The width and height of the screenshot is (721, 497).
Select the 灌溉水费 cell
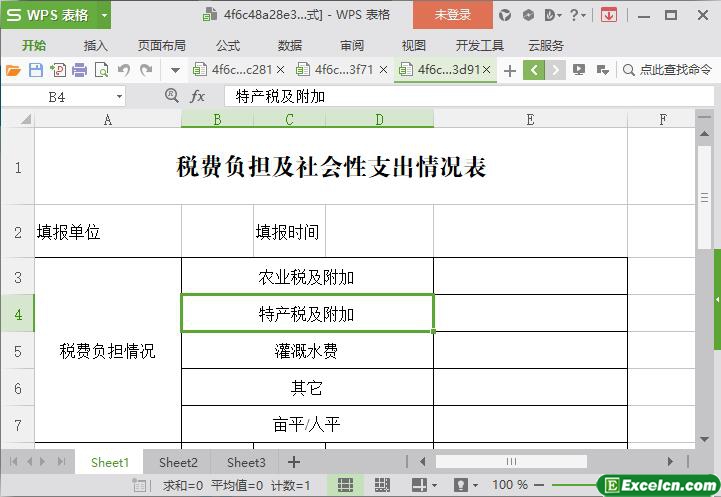307,351
